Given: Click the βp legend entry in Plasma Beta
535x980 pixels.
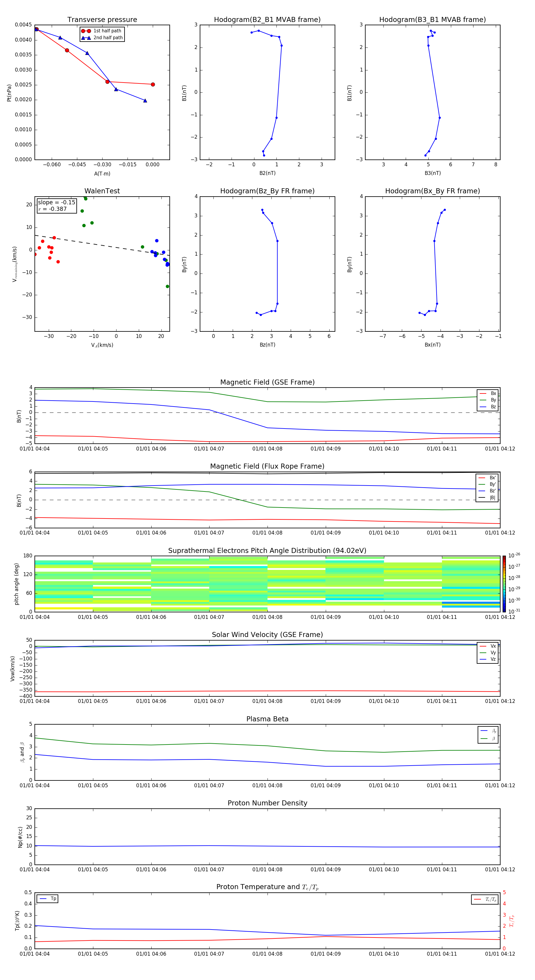Looking at the screenshot, I should (488, 731).
